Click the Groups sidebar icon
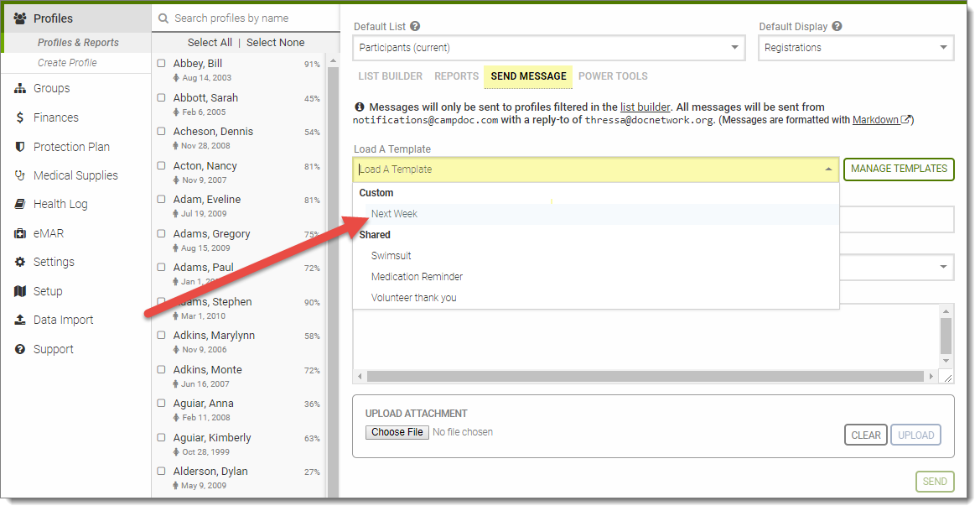 [20, 89]
